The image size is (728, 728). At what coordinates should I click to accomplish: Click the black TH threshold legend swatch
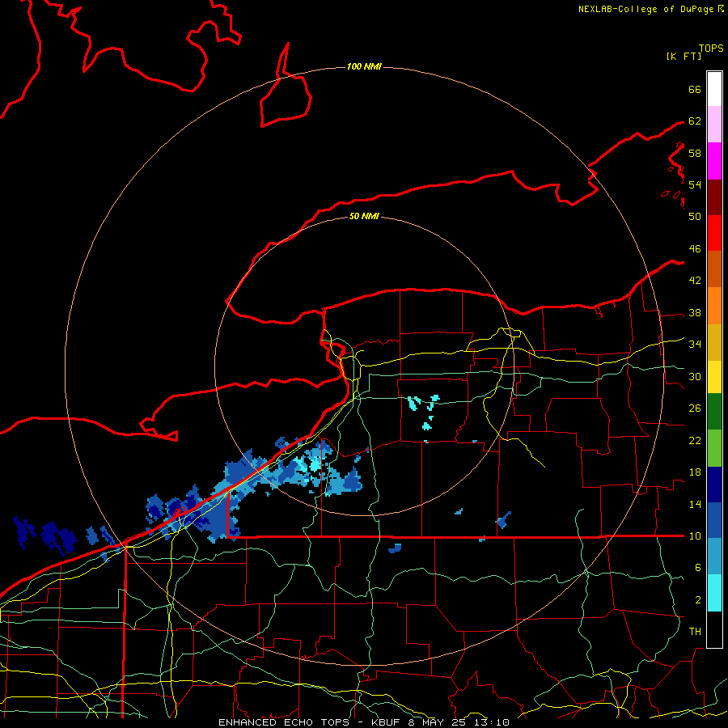[714, 629]
